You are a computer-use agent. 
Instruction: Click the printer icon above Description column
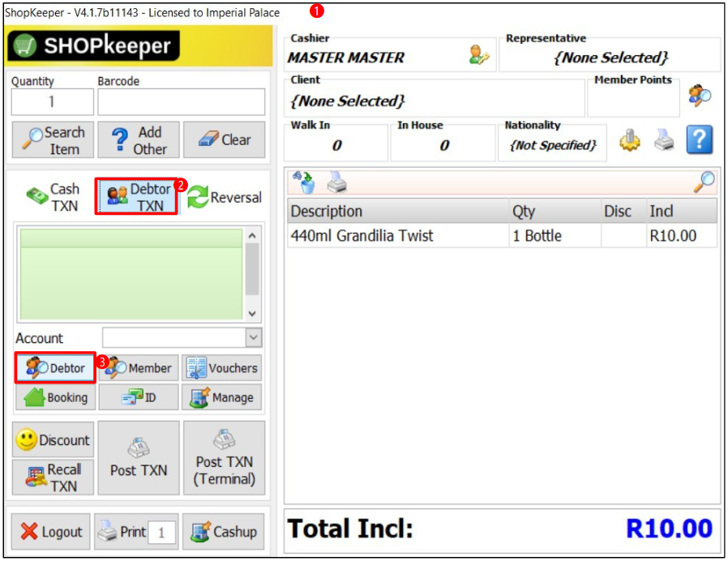pos(337,182)
